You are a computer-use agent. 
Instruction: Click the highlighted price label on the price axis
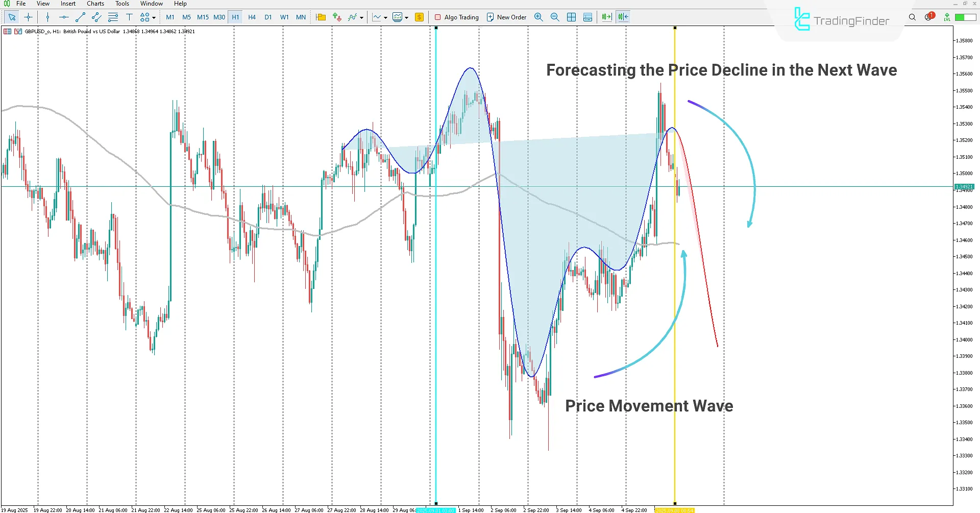click(x=965, y=186)
